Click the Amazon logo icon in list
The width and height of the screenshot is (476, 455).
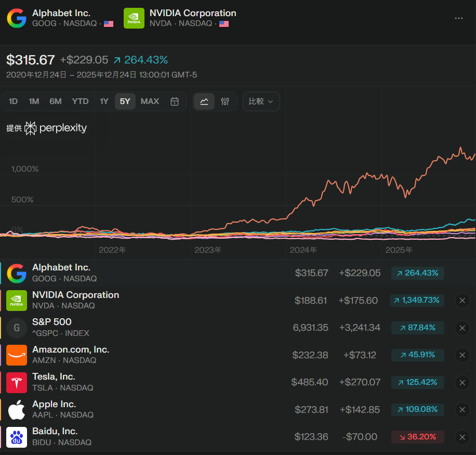(17, 355)
